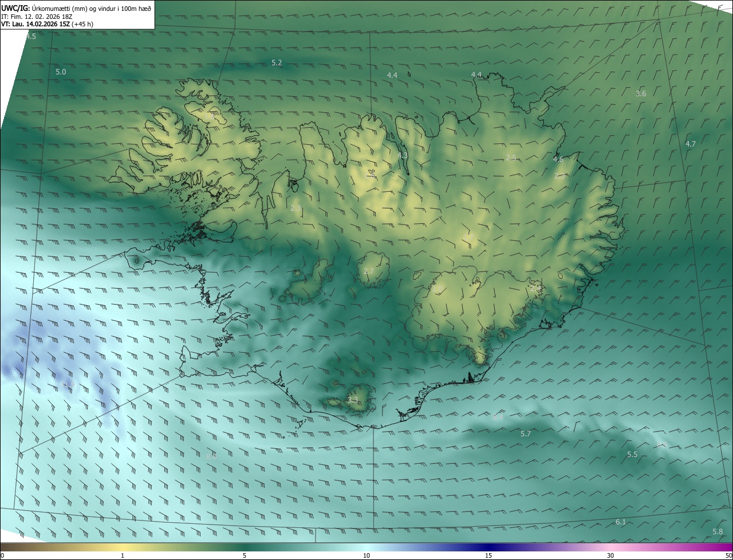
Task: Click the 3.6 value in the northeast
Action: (x=641, y=93)
